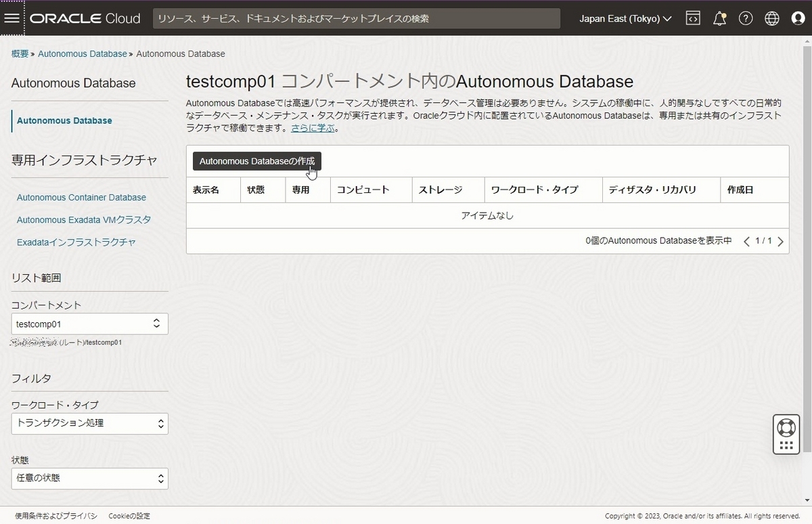Click the 概要 breadcrumb link
The height and width of the screenshot is (524, 812).
coord(19,53)
